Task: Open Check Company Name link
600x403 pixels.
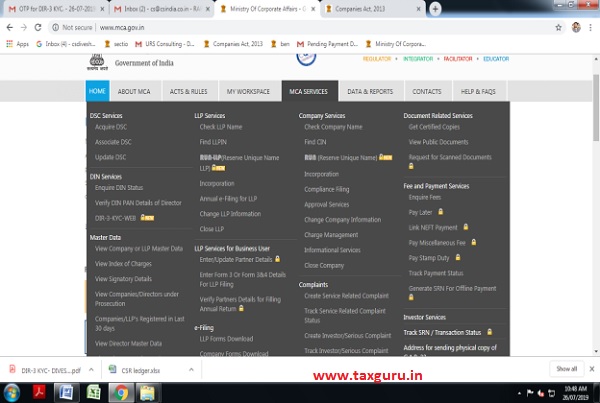Action: [x=333, y=127]
